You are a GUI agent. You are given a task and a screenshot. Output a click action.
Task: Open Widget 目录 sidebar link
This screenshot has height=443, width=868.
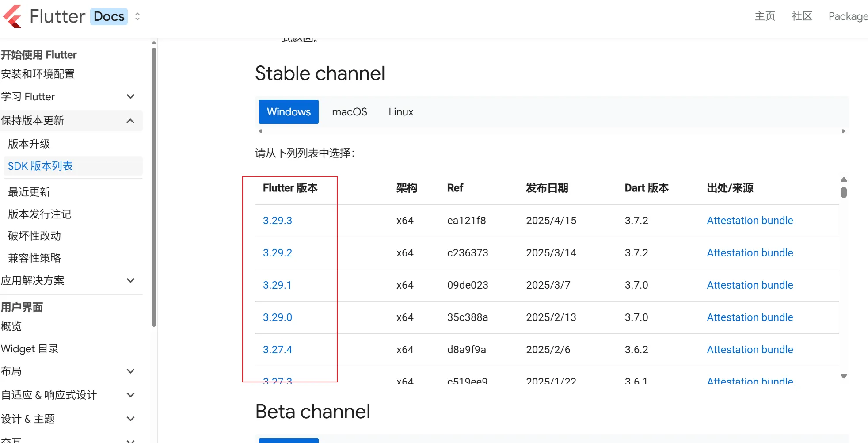tap(30, 349)
